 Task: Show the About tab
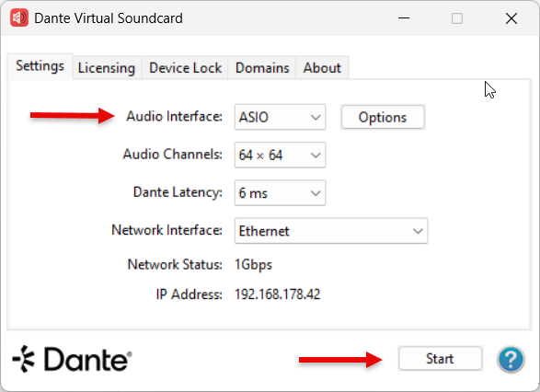(x=322, y=68)
